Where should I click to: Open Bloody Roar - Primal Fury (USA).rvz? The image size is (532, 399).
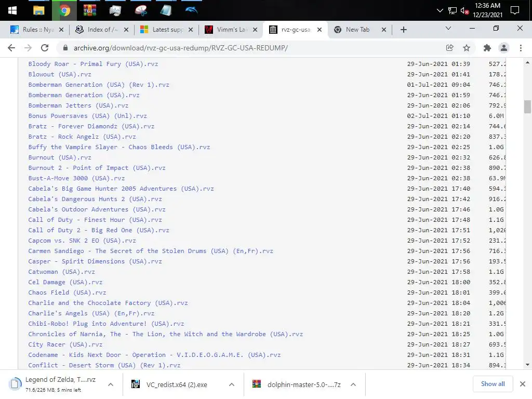tap(93, 64)
